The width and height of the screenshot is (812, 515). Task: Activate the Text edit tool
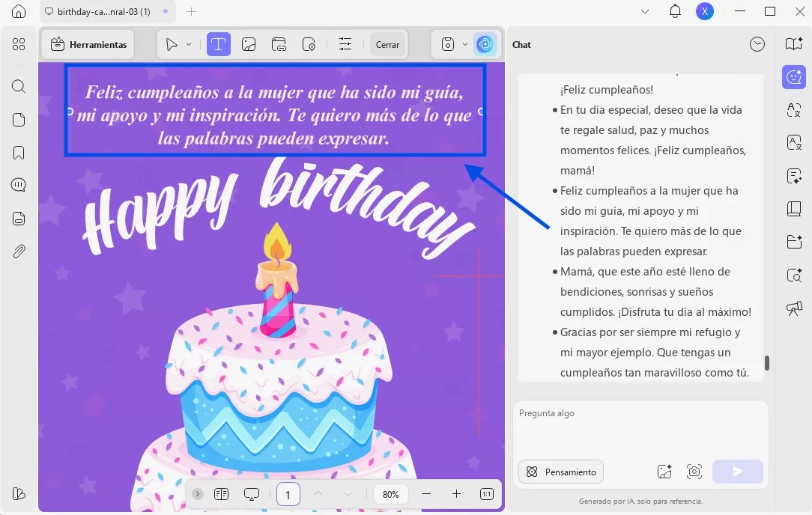point(219,44)
